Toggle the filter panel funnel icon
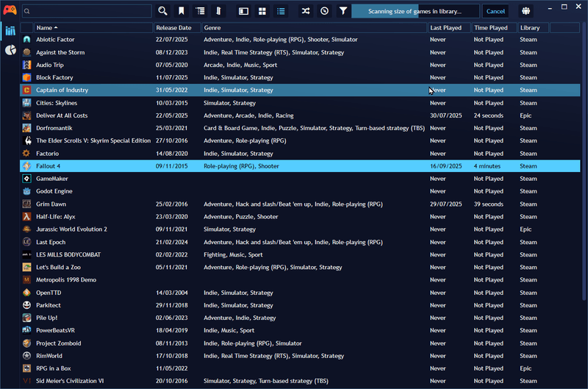 pyautogui.click(x=343, y=11)
